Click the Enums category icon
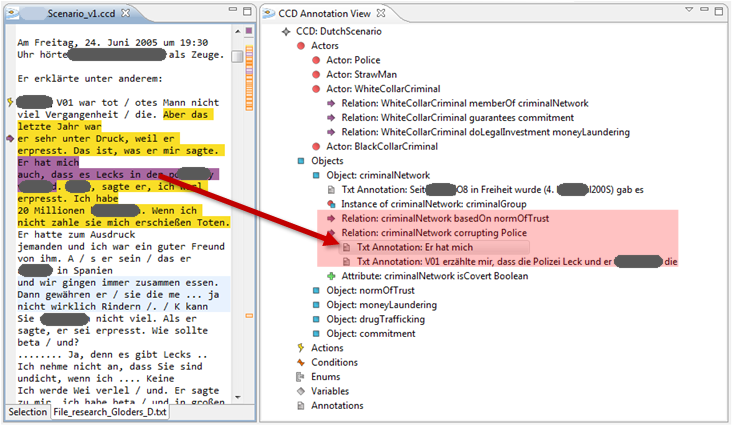Viewport: 733px width, 426px height. pyautogui.click(x=301, y=377)
